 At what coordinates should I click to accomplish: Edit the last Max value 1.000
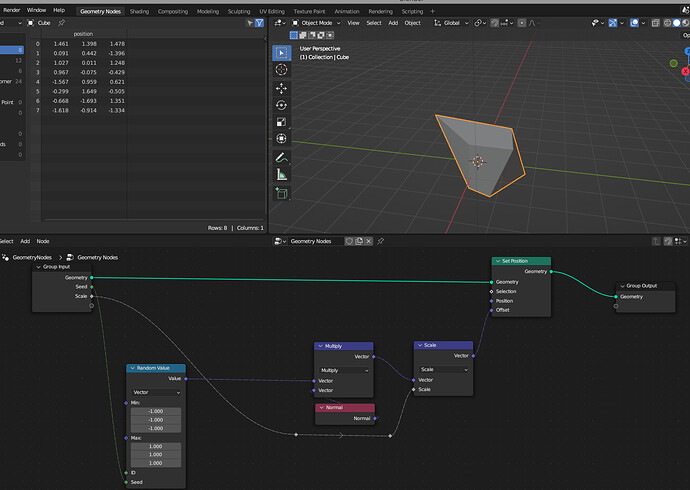(x=156, y=463)
